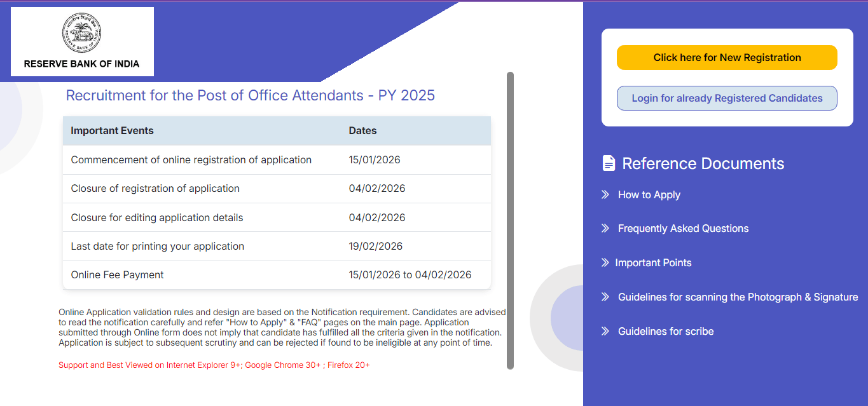Click the chevron icon before Important Points
This screenshot has height=406, width=868.
click(604, 262)
